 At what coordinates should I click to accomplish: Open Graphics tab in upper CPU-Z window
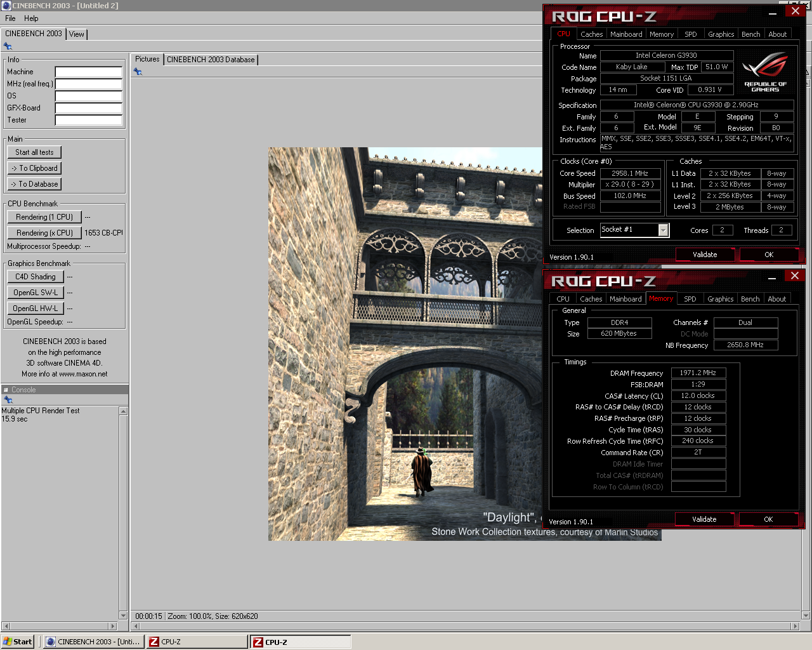(x=721, y=34)
